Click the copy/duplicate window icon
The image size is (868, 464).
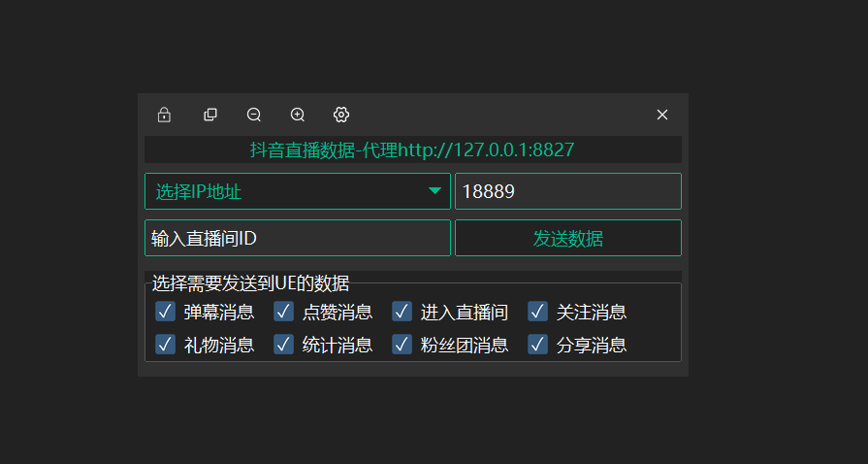(210, 115)
